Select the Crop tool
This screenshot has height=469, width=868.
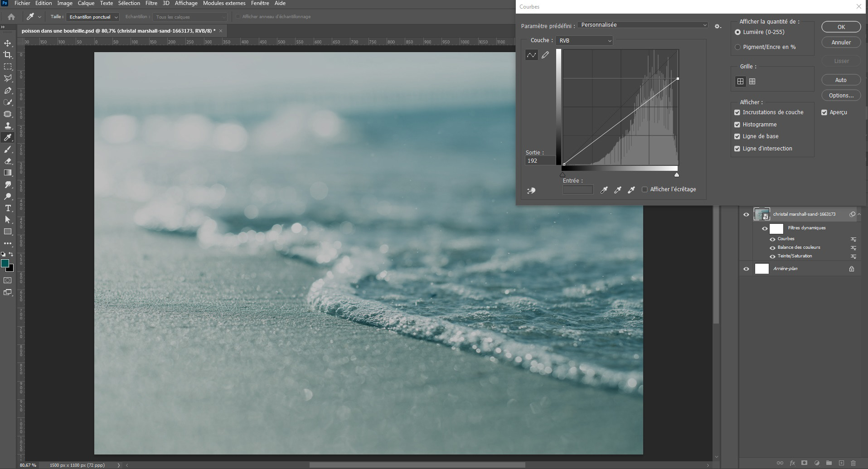click(x=8, y=55)
